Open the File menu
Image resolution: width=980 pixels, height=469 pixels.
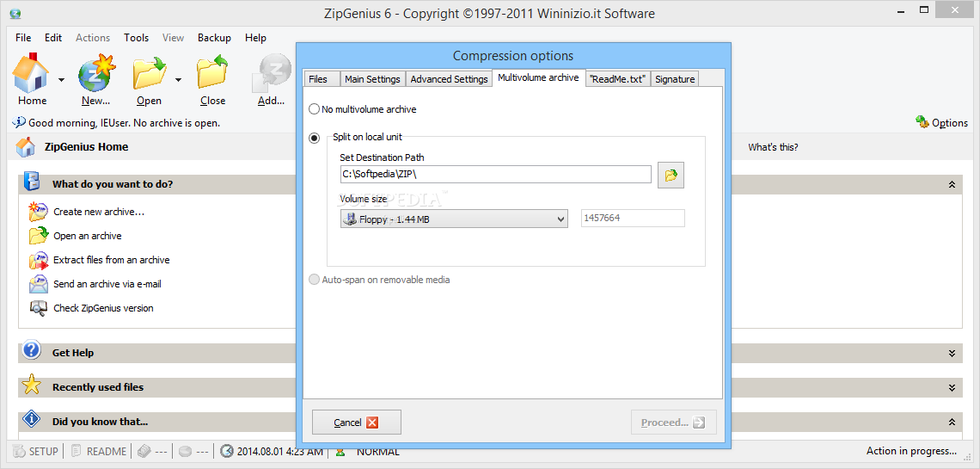(23, 38)
